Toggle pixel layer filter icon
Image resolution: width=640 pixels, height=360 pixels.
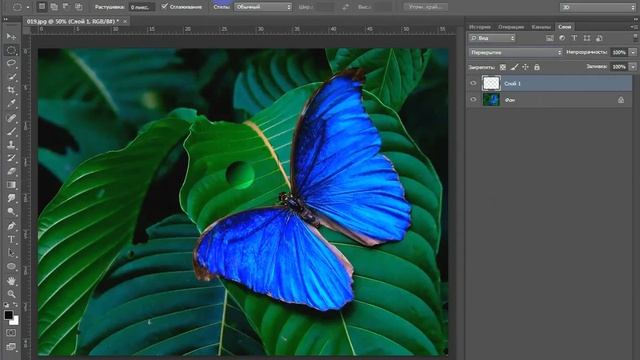pos(550,38)
